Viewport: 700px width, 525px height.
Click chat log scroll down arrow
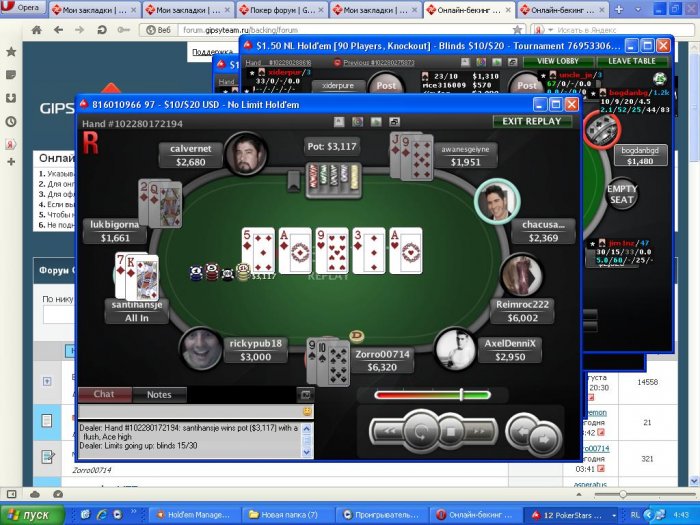(x=307, y=452)
